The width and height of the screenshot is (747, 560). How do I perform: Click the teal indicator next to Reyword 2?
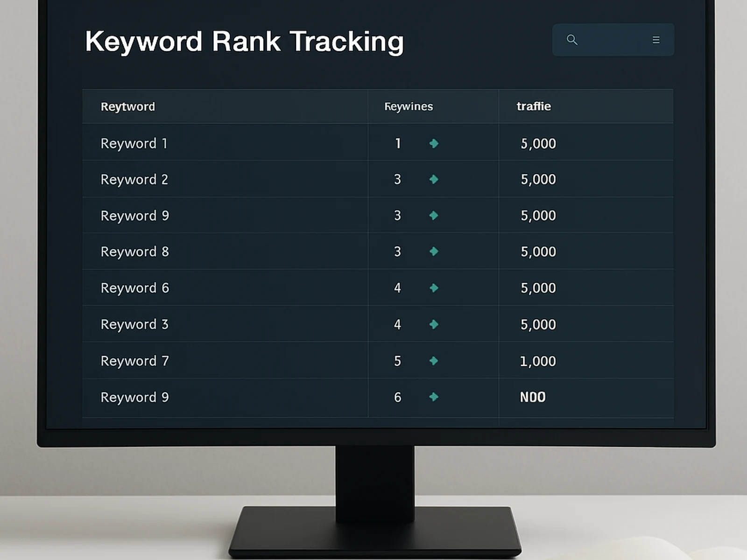434,180
